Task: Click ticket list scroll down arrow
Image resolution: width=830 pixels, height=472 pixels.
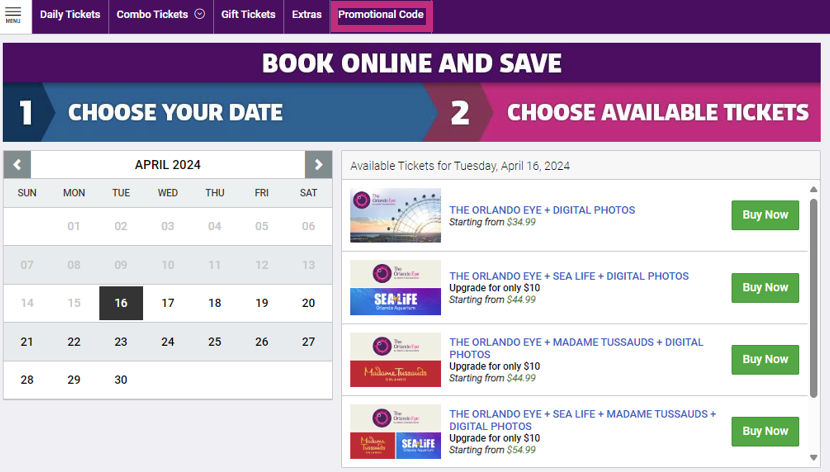Action: (x=814, y=458)
